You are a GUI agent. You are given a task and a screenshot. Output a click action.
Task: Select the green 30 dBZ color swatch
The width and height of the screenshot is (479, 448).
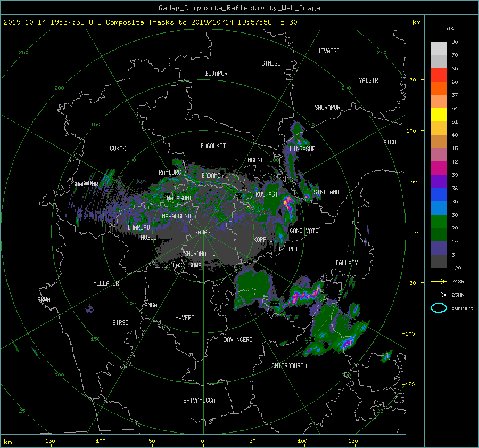439,221
